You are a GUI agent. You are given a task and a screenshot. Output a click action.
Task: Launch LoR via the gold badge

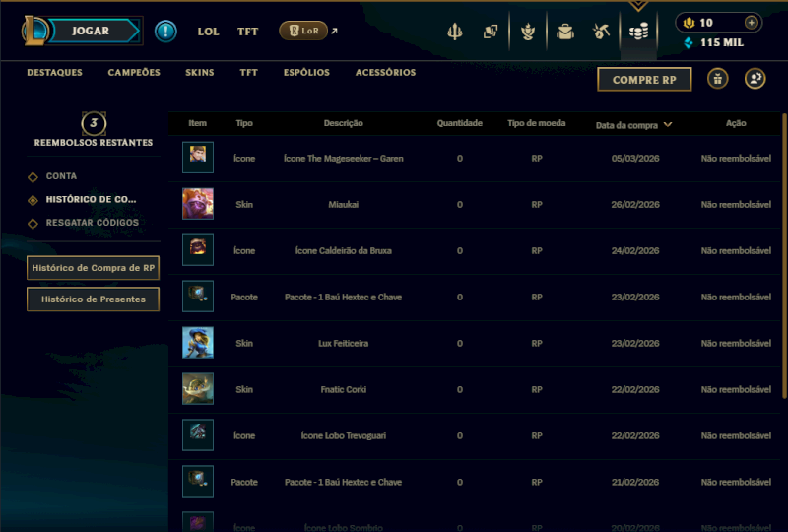303,31
